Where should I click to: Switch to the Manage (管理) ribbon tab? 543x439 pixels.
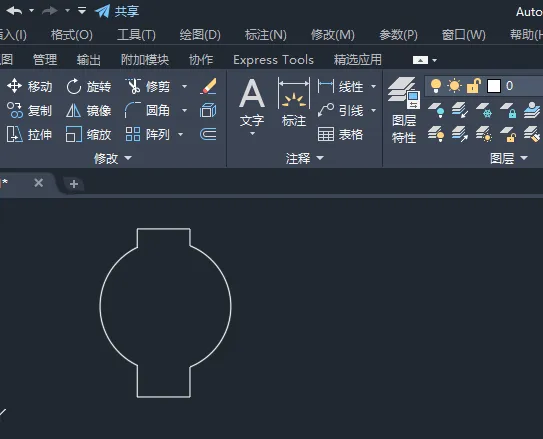click(45, 60)
